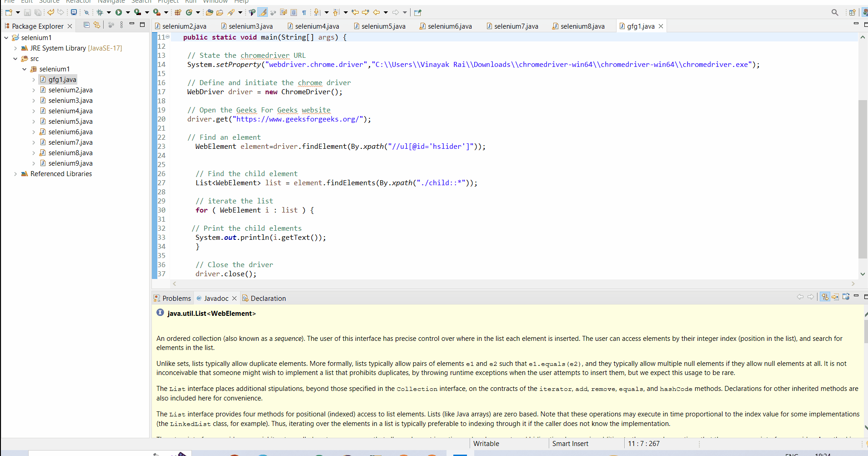Image resolution: width=868 pixels, height=456 pixels.
Task: Click the Search magnifier at top right
Action: click(835, 12)
